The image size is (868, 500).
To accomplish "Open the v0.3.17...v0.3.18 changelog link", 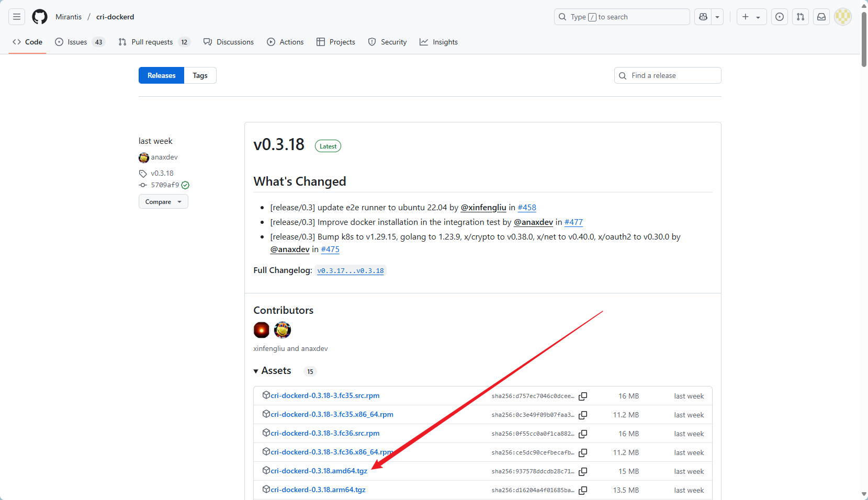I will [x=351, y=270].
